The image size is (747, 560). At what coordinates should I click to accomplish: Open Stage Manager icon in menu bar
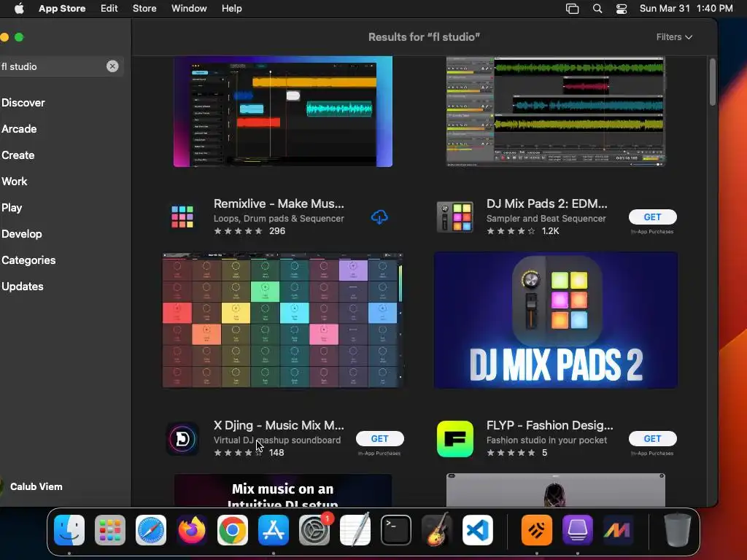(x=572, y=9)
